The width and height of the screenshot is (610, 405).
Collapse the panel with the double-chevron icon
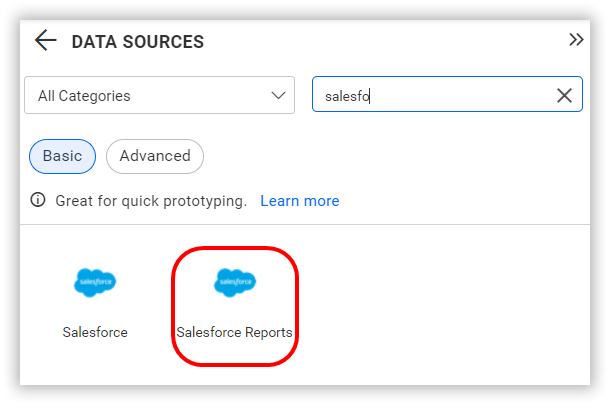pyautogui.click(x=576, y=40)
